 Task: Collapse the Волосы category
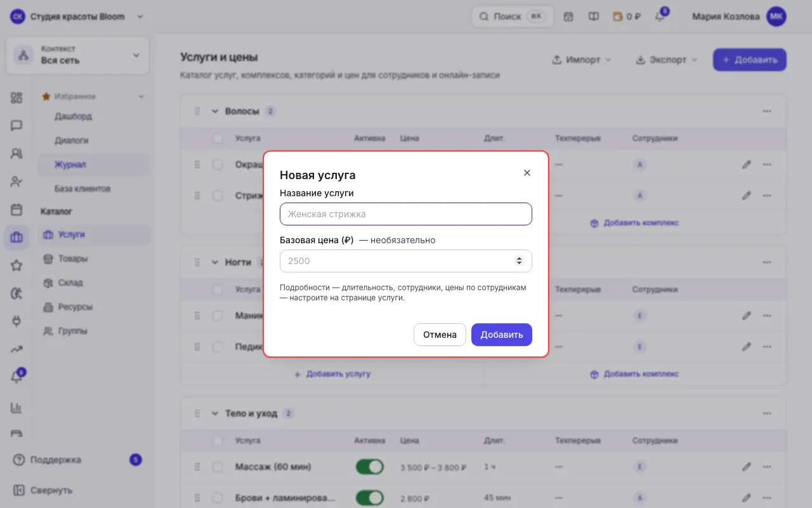[214, 111]
